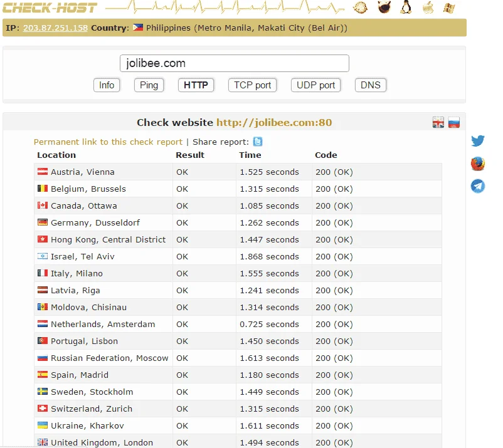Click the Info button

pos(107,85)
